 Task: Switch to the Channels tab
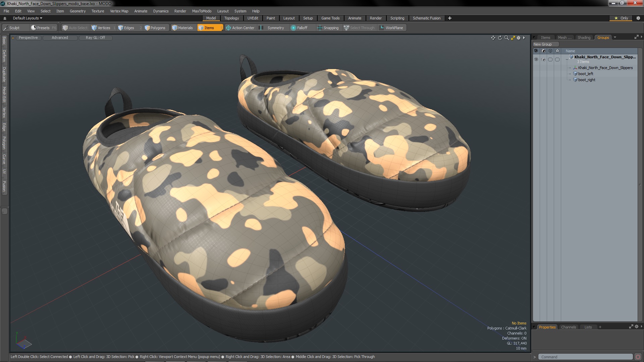[x=568, y=327]
